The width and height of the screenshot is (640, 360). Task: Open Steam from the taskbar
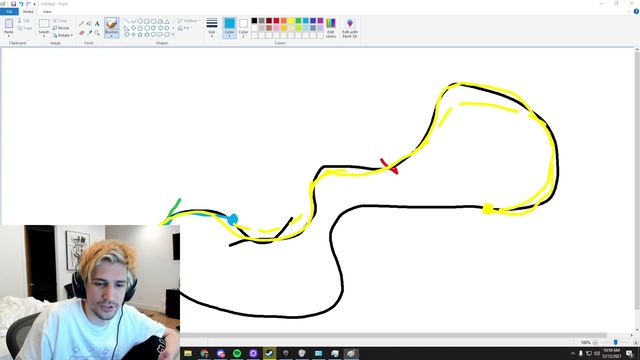click(269, 353)
